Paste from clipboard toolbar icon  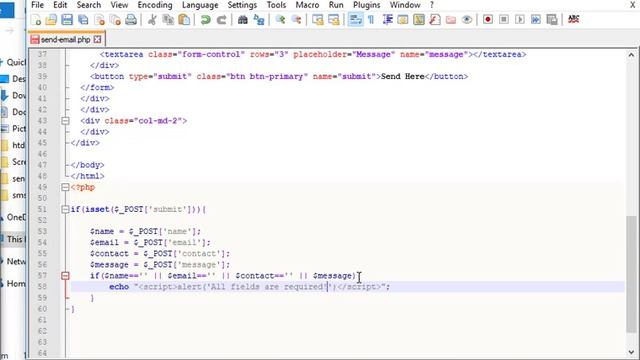point(184,20)
